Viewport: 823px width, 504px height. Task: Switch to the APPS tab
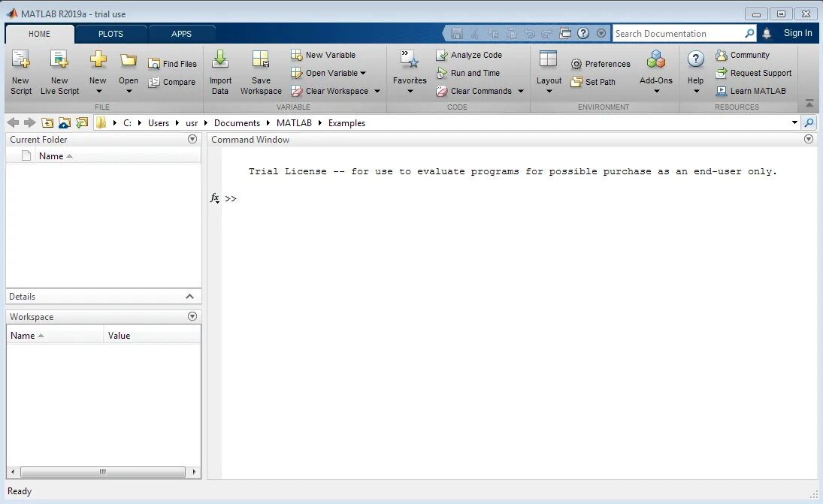tap(182, 34)
